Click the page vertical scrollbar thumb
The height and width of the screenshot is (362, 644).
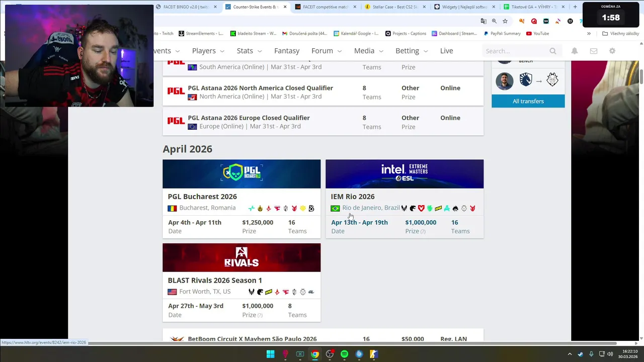(x=641, y=77)
